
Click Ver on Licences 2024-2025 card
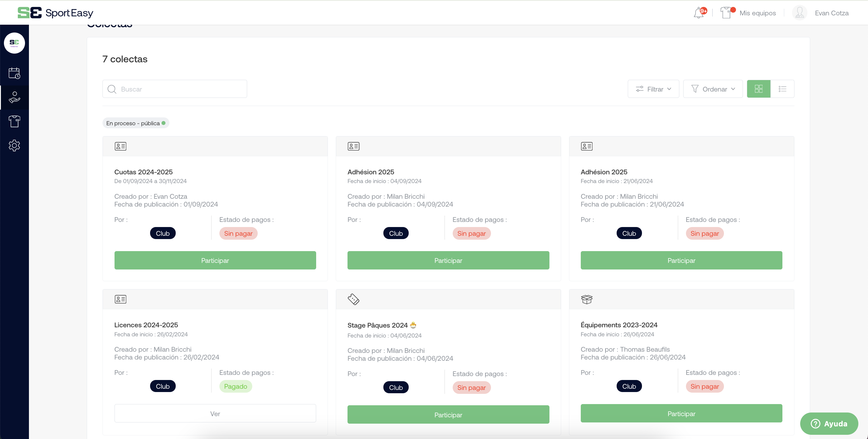point(215,413)
